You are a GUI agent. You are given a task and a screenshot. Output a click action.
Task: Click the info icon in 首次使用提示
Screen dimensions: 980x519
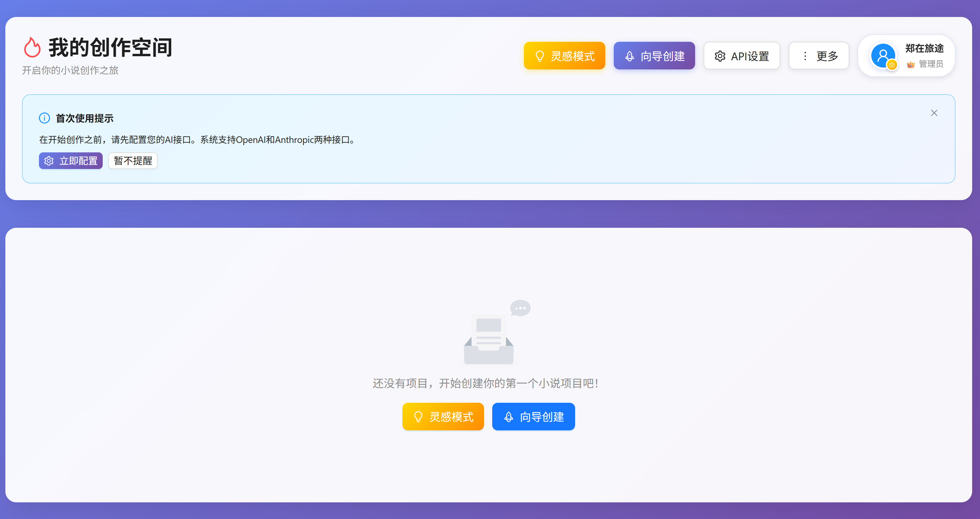[45, 118]
